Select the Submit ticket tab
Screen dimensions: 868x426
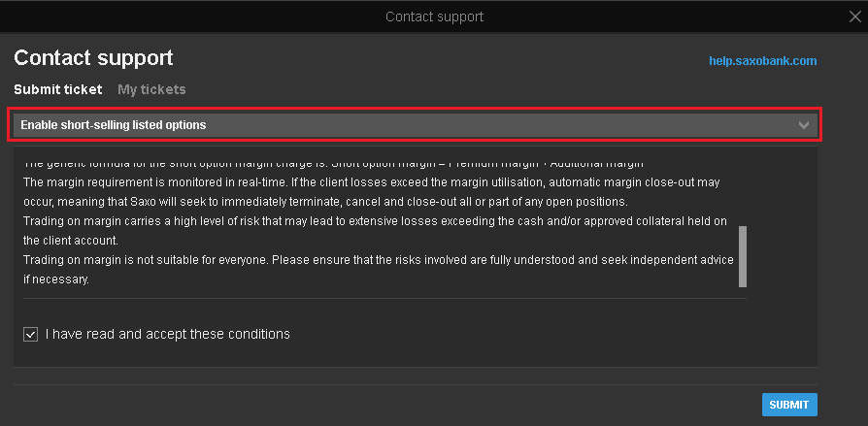(58, 89)
